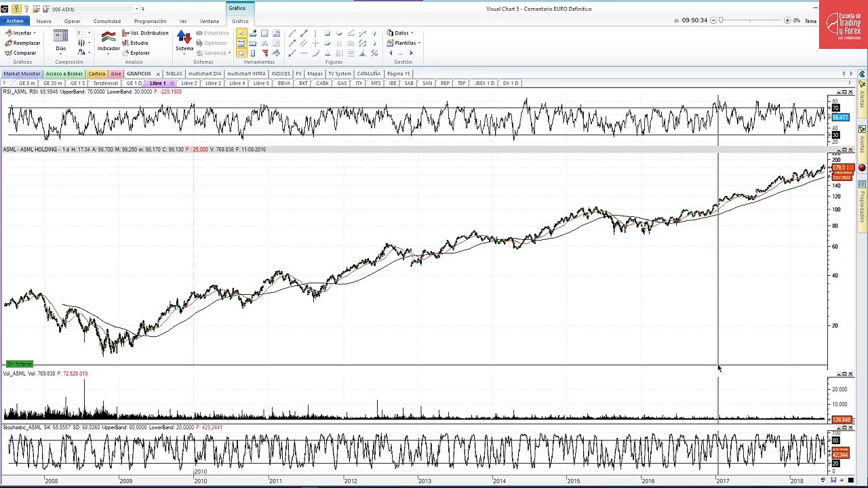The image size is (868, 488).
Task: Go to the next template arrow in Gestión
Action: click(411, 53)
